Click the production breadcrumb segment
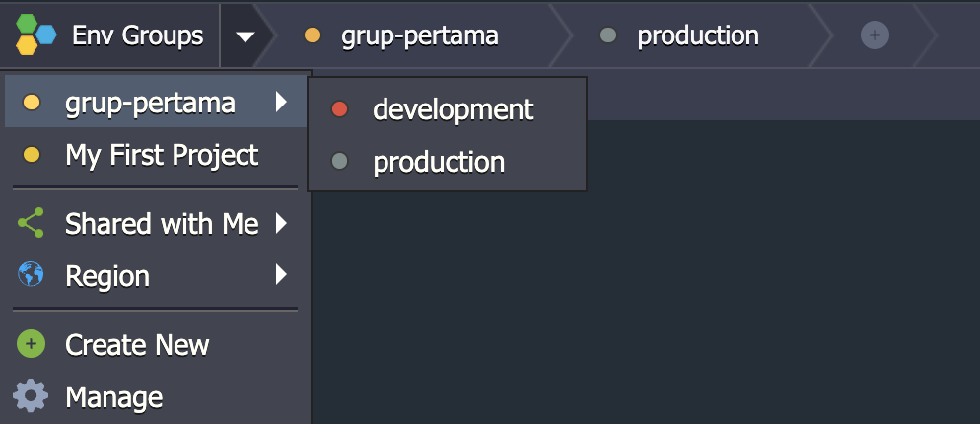Screen dimensions: 980x424 [694, 35]
